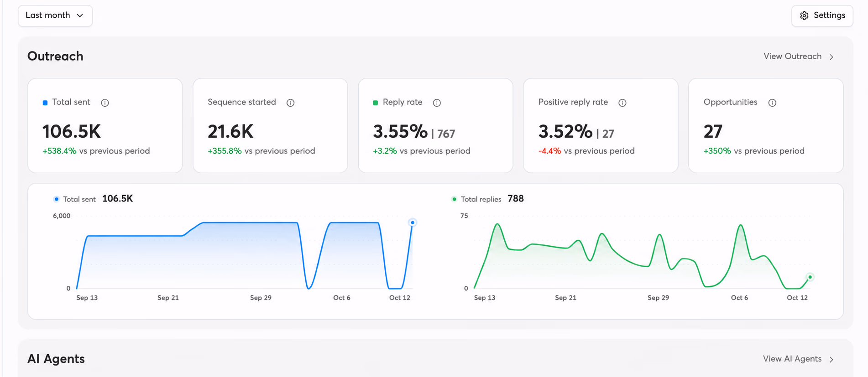Click the -4.4% vs previous period text
The width and height of the screenshot is (868, 377).
(586, 151)
